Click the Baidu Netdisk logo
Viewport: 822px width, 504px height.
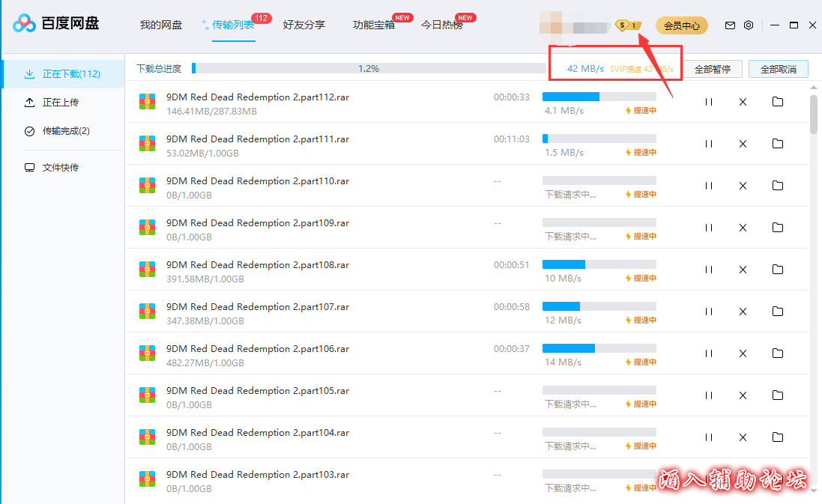click(x=55, y=23)
